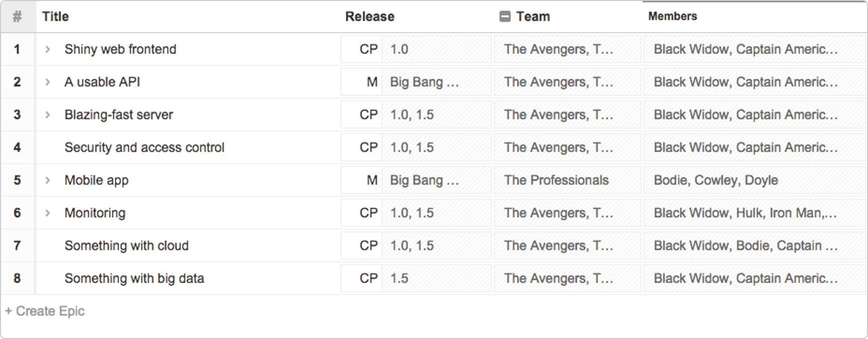This screenshot has height=339, width=868.
Task: Click Release cell of Something with big data
Action: tap(416, 278)
